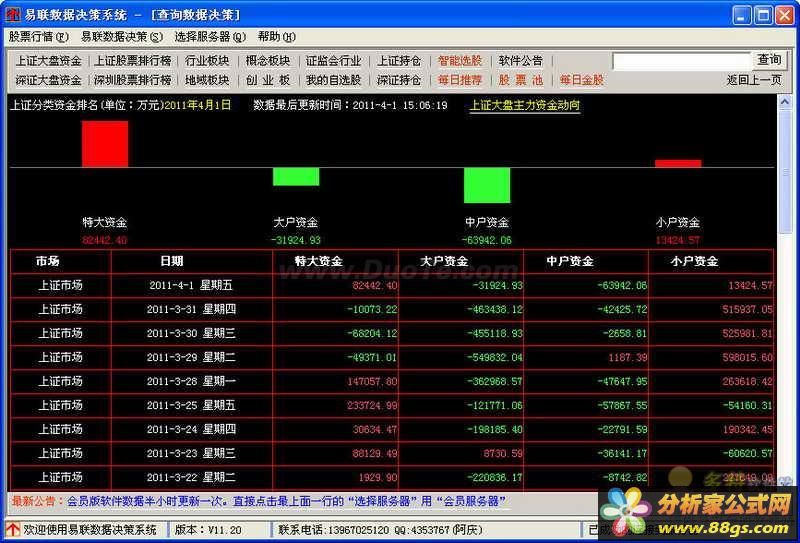This screenshot has width=800, height=543.
Task: Open 深证持仓 view
Action: (399, 80)
